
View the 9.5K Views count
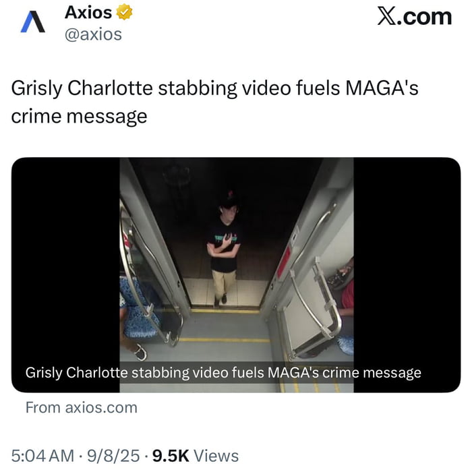196,456
